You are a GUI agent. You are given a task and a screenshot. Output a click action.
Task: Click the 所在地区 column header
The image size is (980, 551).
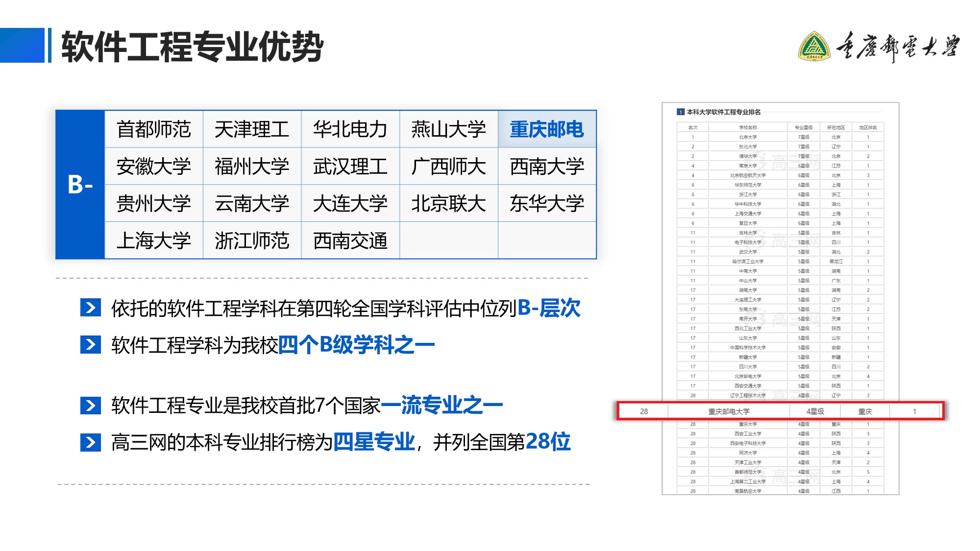836,128
